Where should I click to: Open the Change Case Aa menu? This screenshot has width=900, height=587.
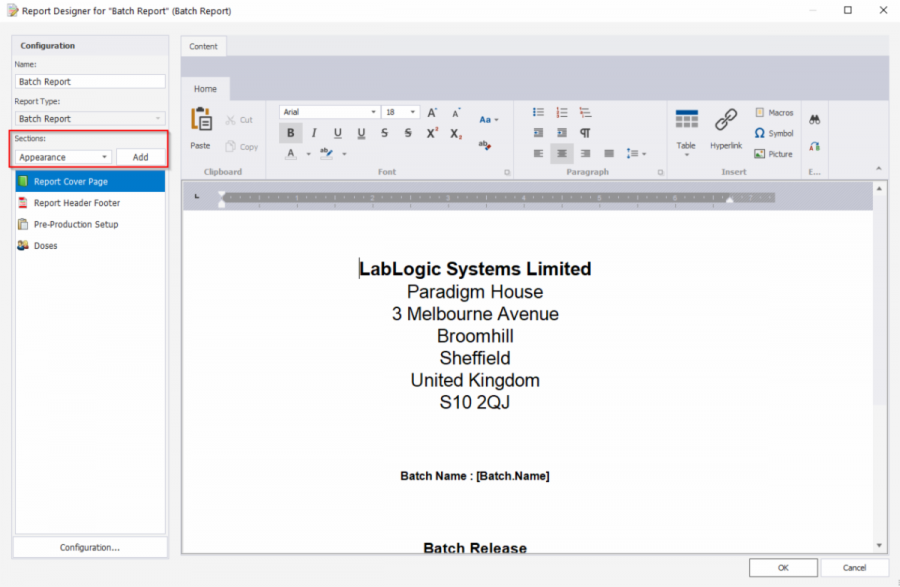point(488,119)
